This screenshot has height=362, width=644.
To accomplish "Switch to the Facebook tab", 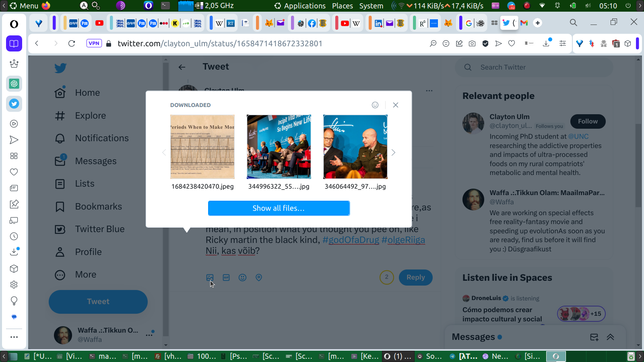I will pos(312,23).
